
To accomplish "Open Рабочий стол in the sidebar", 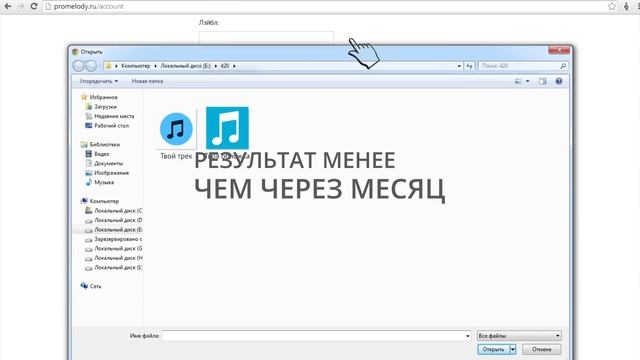I will click(x=111, y=126).
